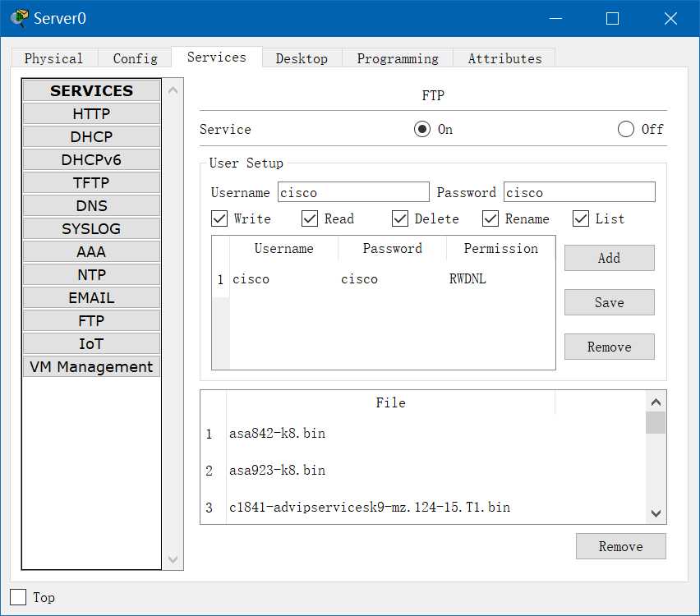Screen dimensions: 700x616
Task: Open the IoT service
Action: [x=91, y=343]
